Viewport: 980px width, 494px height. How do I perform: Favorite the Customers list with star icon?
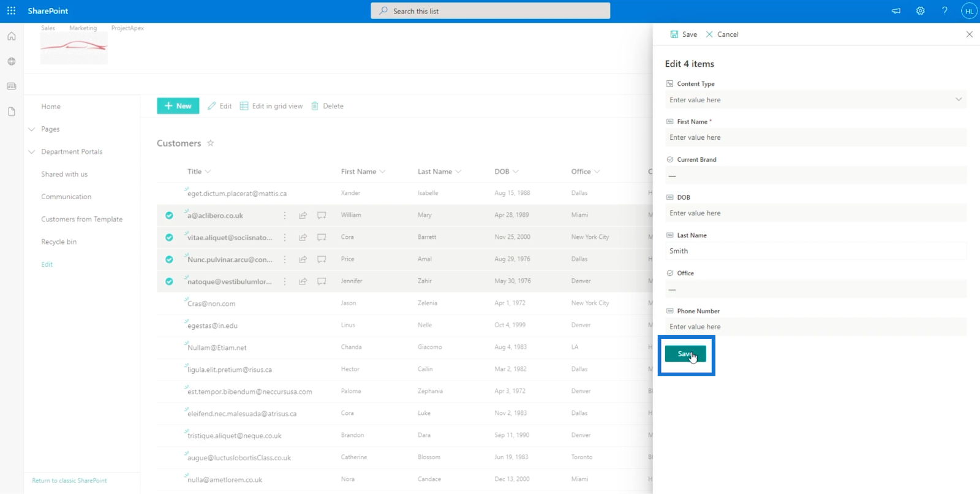211,143
